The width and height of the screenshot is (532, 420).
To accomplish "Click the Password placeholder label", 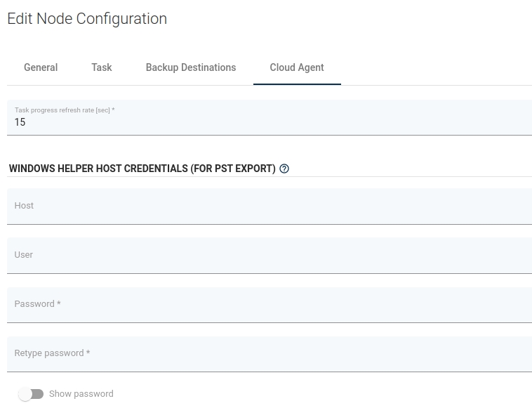I will coord(37,304).
